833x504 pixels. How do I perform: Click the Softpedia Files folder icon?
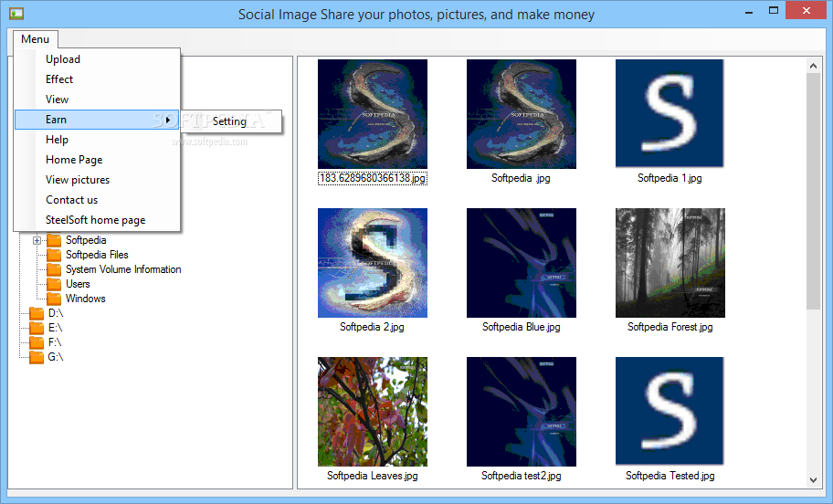tap(54, 255)
